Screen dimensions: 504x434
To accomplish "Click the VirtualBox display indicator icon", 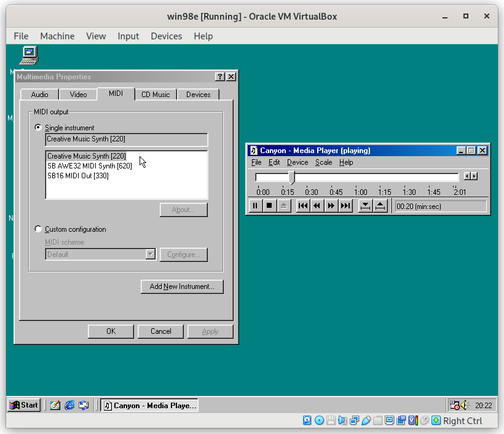I will pyautogui.click(x=389, y=420).
